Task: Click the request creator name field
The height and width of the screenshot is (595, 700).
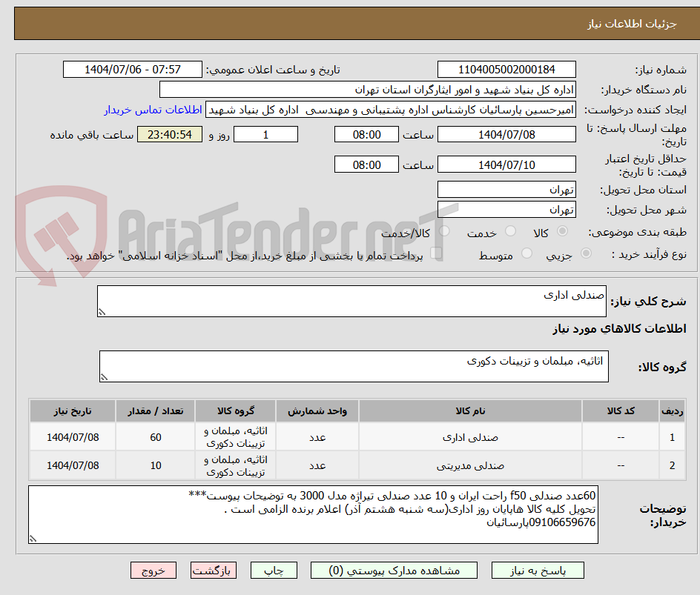Action: click(391, 110)
